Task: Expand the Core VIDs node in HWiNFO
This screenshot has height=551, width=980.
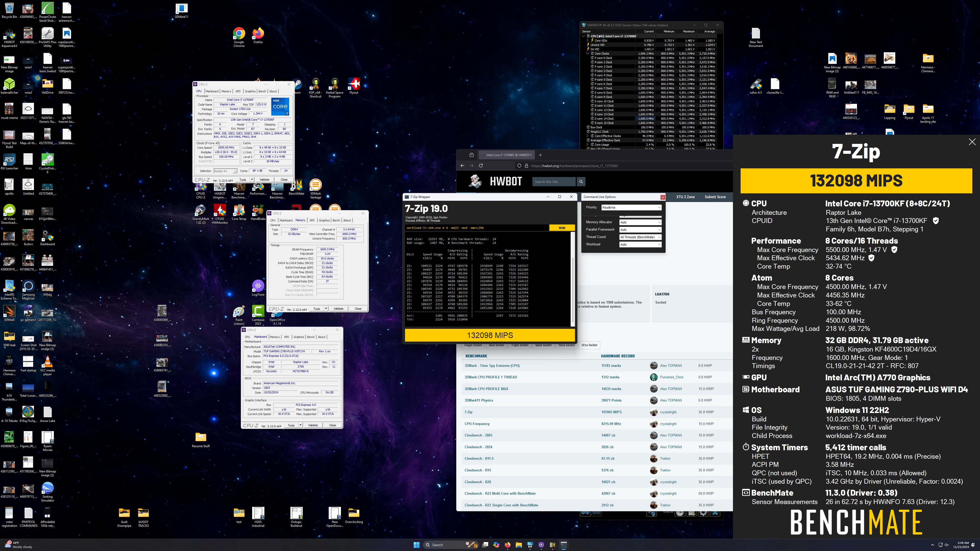Action: click(x=588, y=40)
